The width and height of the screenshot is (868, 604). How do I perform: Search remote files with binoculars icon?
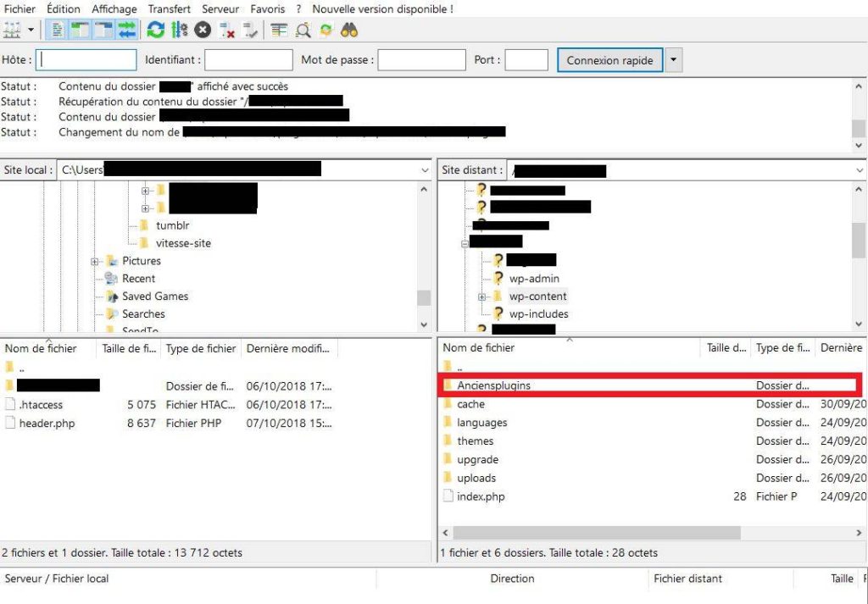tap(349, 30)
